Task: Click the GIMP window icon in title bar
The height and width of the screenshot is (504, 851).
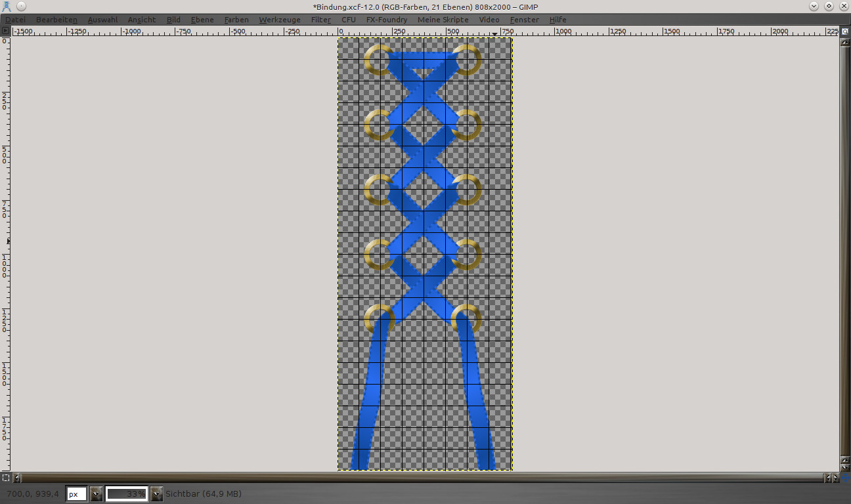Action: click(x=7, y=6)
